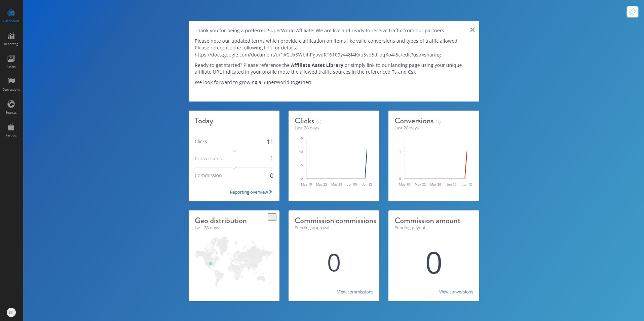644x321 pixels.
Task: Click the May 15 label on Conversions chart
Action: tap(404, 185)
